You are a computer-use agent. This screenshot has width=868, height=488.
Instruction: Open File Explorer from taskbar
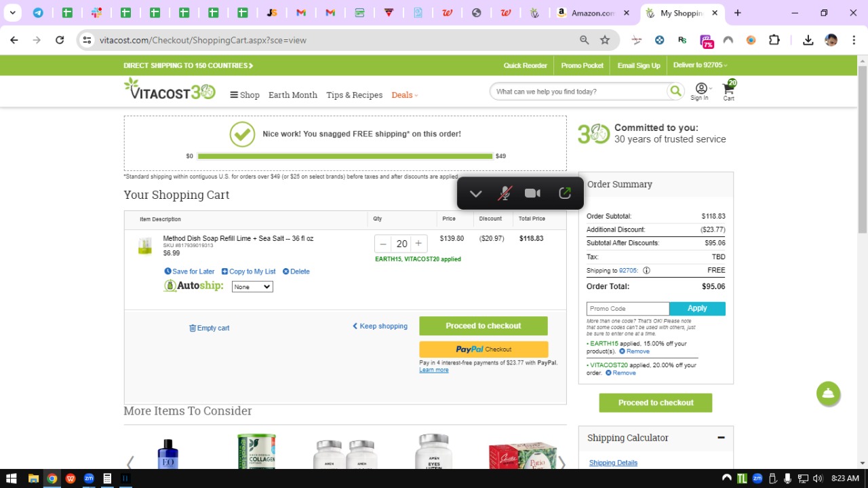pos(33,478)
